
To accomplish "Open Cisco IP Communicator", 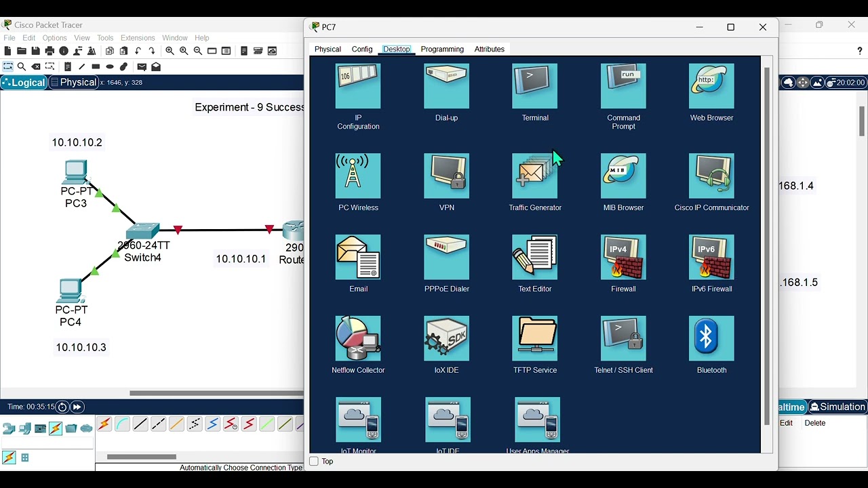I will [x=711, y=176].
